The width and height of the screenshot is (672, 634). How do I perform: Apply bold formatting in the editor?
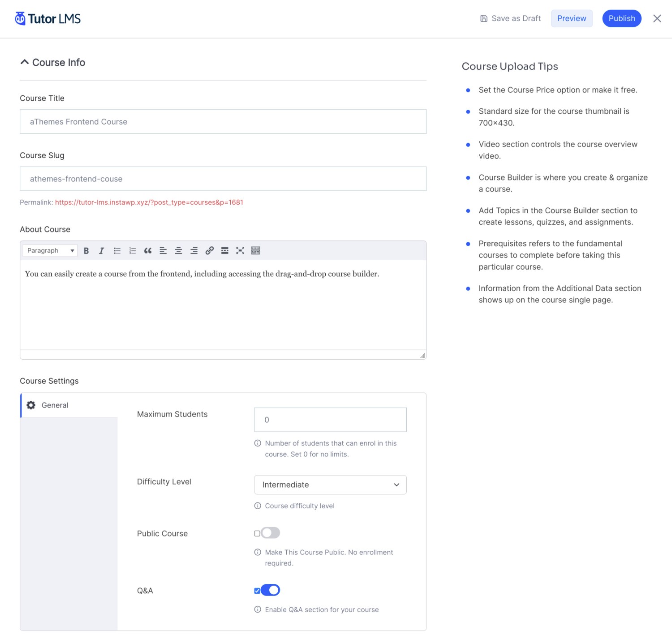click(86, 251)
